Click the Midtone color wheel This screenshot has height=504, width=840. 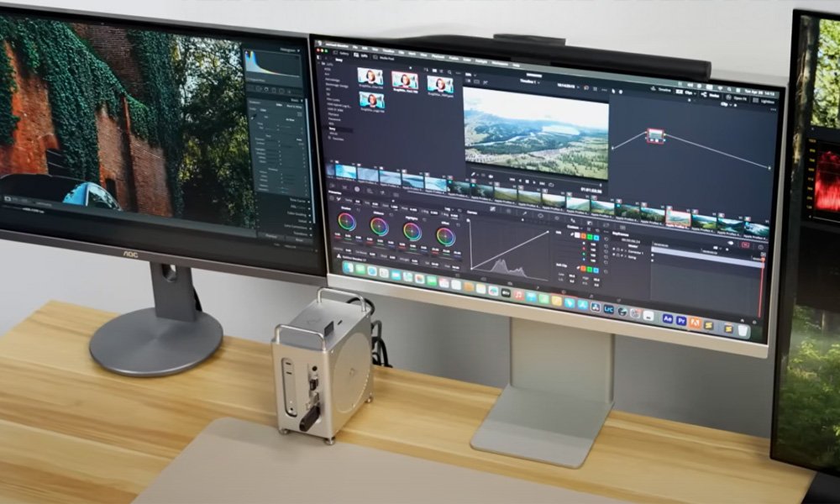[x=380, y=227]
